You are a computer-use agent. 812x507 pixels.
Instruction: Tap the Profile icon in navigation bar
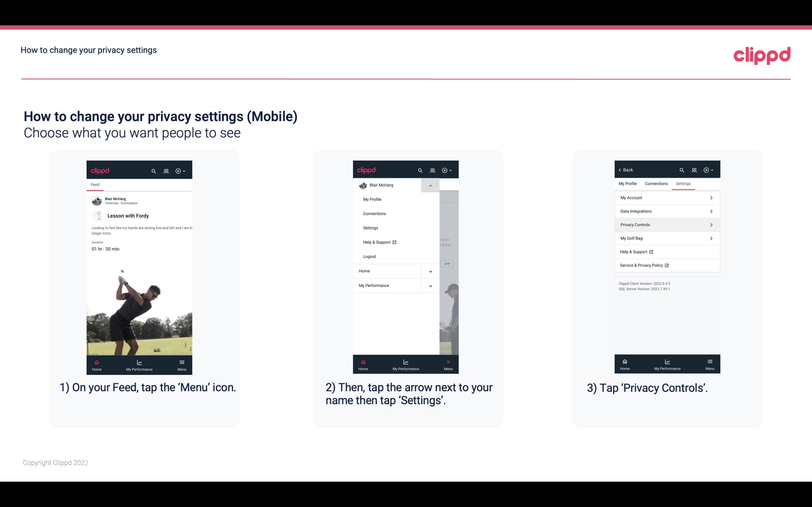tap(166, 171)
